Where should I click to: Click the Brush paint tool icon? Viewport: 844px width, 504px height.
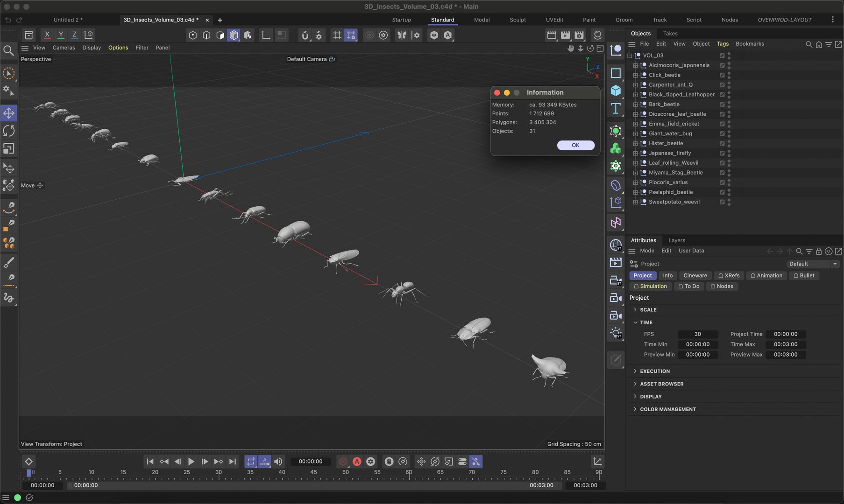(x=9, y=262)
